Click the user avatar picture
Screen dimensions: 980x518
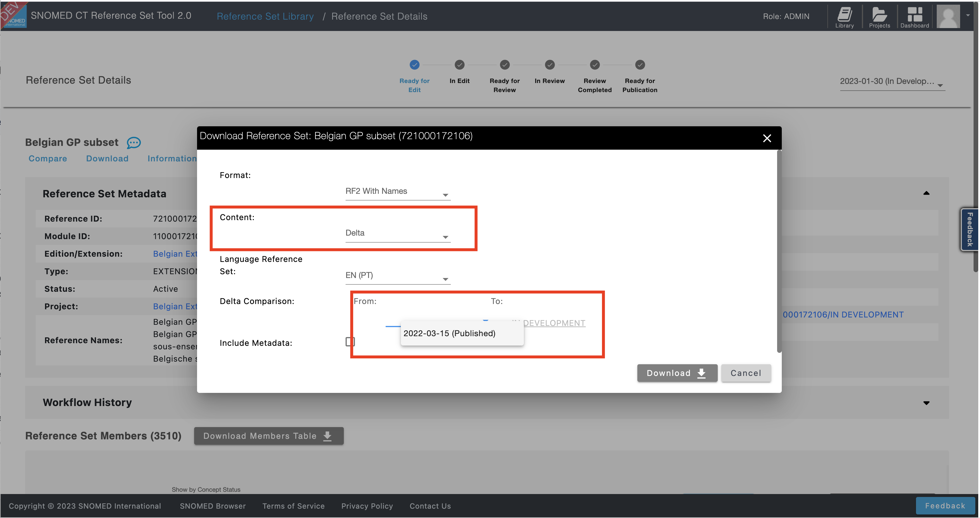[x=948, y=16]
